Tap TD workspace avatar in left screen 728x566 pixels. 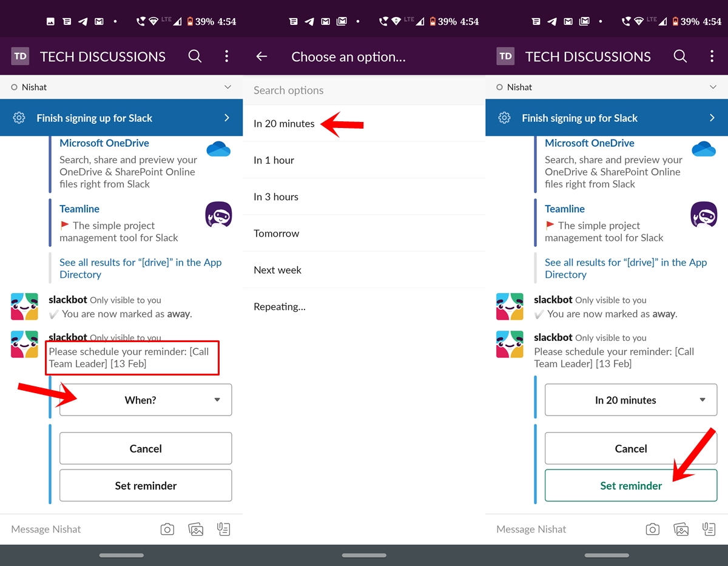tap(20, 56)
